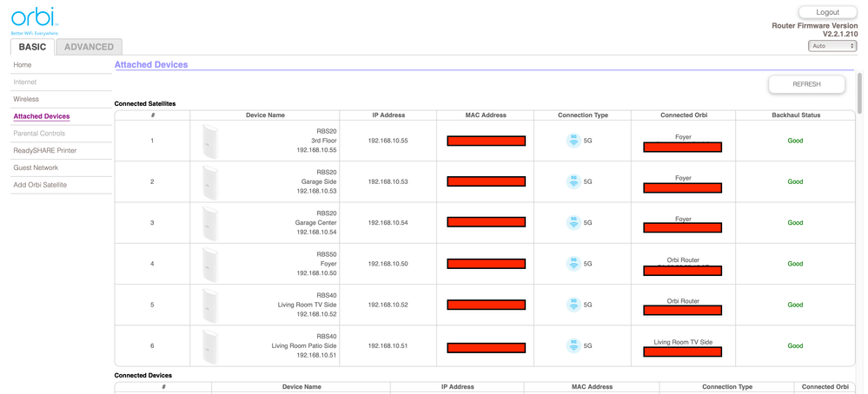
Task: Click the satellite image for Garage Side
Action: point(209,181)
